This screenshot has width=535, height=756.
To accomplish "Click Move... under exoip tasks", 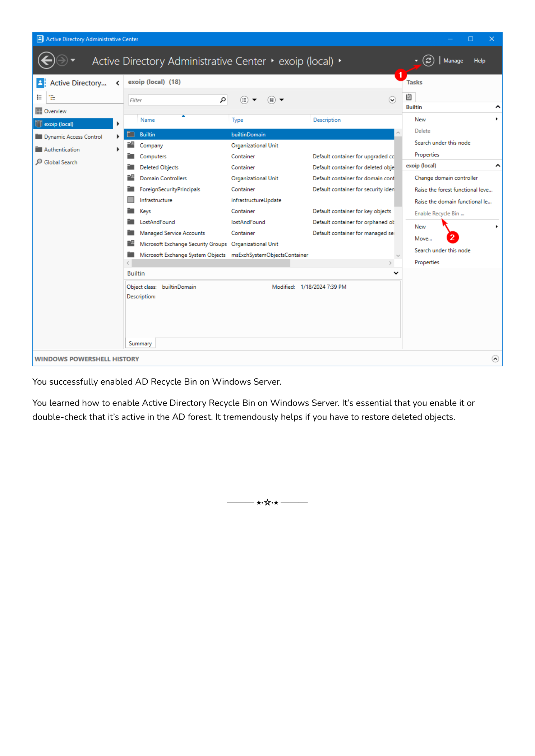I will [423, 239].
